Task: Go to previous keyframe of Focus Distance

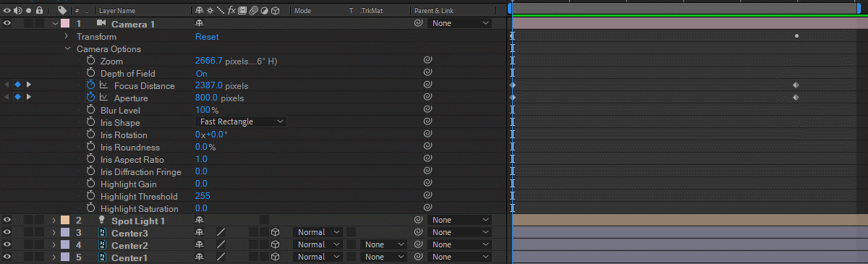Action: click(x=7, y=85)
